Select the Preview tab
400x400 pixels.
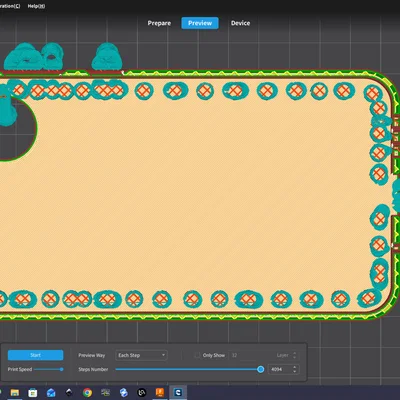pyautogui.click(x=200, y=23)
